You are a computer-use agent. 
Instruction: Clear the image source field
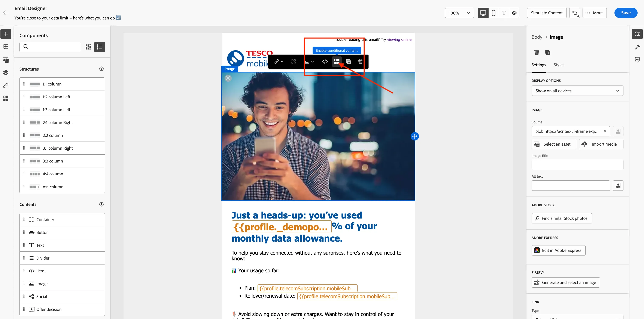(605, 131)
